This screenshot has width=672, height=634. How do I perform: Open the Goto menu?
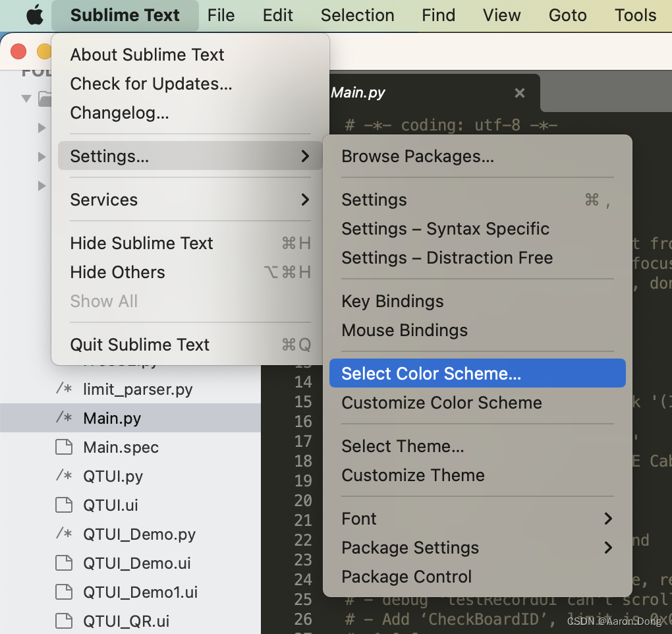pyautogui.click(x=567, y=15)
